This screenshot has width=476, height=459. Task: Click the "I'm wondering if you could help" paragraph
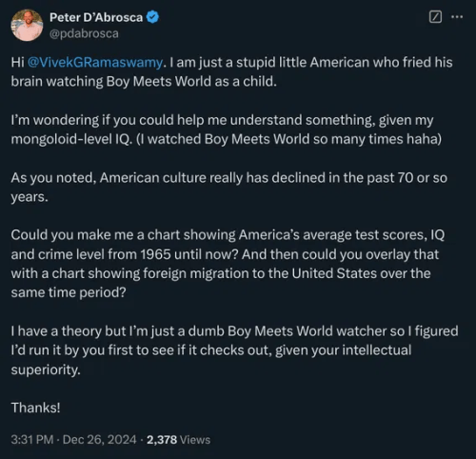click(x=227, y=130)
